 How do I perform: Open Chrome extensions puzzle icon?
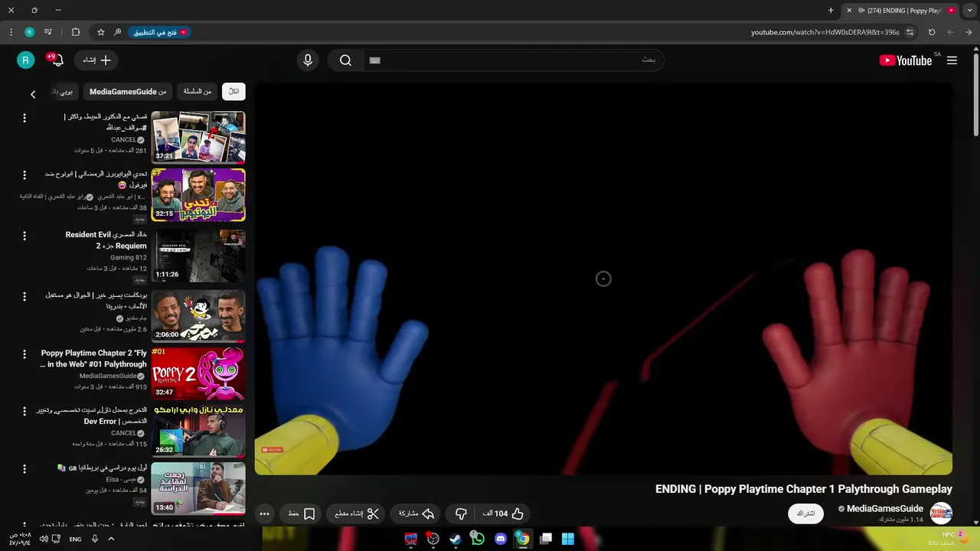pyautogui.click(x=75, y=32)
